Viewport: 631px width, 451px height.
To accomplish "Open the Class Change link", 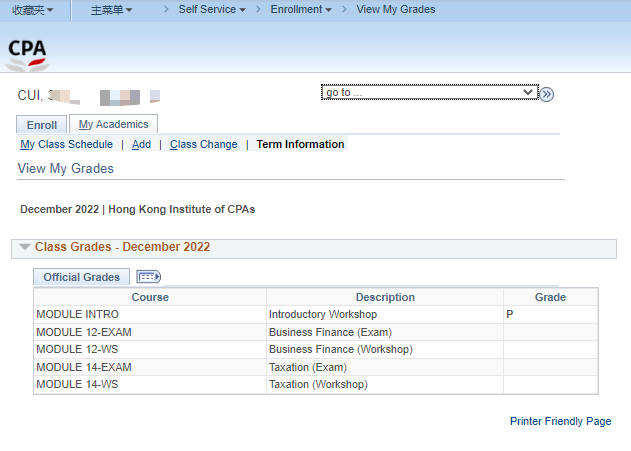I will [204, 144].
